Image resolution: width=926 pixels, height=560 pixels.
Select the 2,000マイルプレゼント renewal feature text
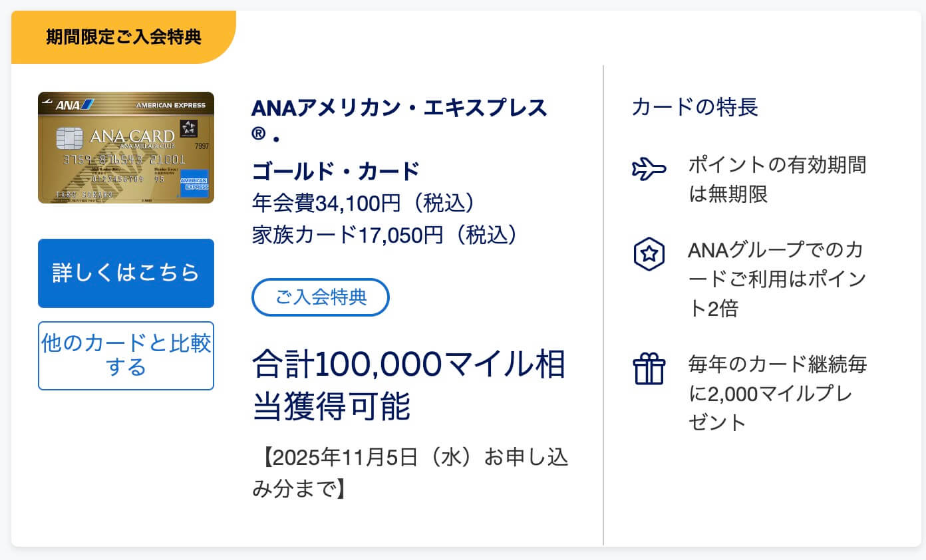click(777, 393)
